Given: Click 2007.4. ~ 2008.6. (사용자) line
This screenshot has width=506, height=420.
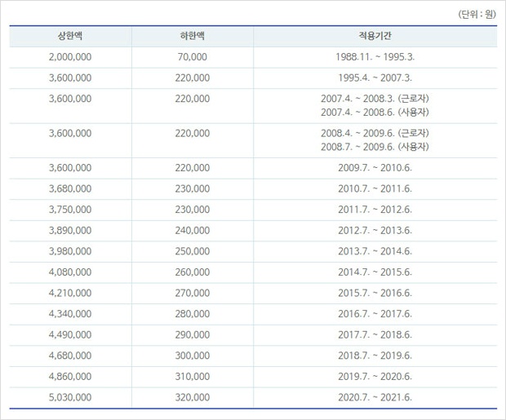Looking at the screenshot, I should [x=375, y=113].
